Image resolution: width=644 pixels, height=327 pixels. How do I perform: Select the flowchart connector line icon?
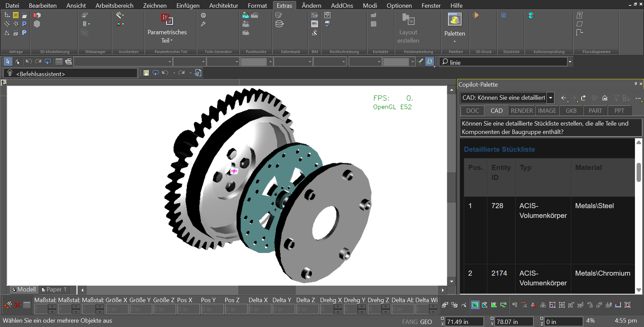580,33
